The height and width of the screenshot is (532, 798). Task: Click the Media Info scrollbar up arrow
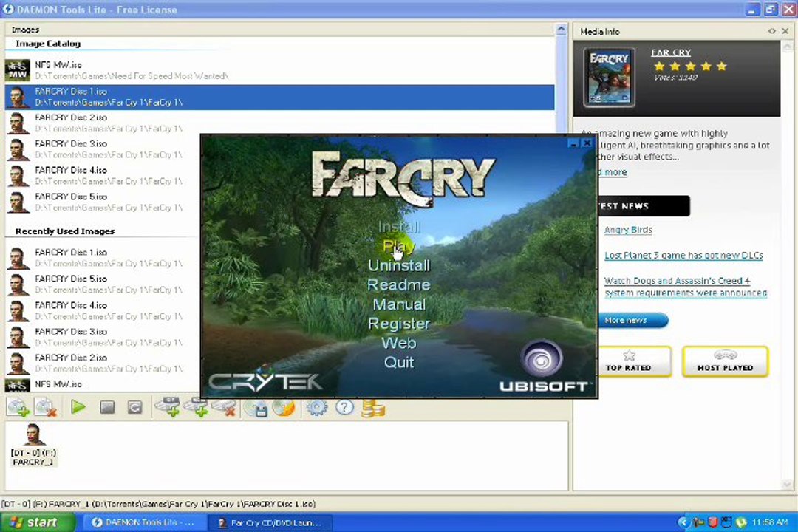[x=788, y=47]
